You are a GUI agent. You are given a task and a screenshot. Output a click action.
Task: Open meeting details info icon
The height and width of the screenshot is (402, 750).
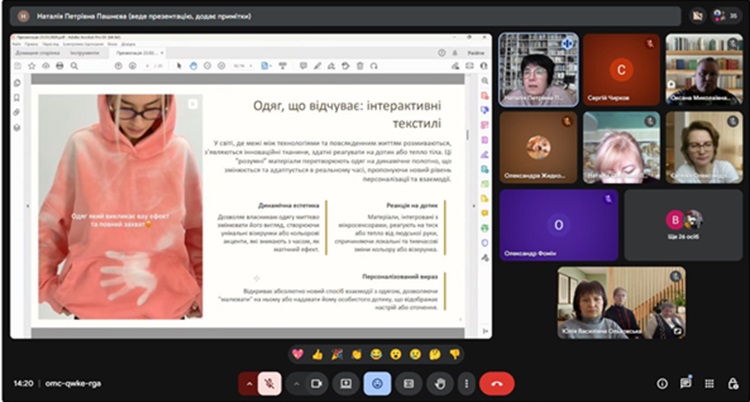coord(662,383)
